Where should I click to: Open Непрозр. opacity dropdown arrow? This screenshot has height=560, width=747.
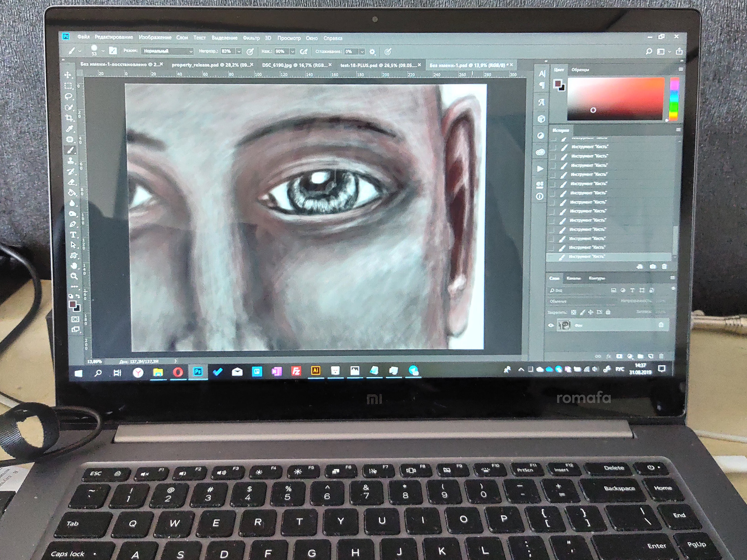click(x=238, y=51)
